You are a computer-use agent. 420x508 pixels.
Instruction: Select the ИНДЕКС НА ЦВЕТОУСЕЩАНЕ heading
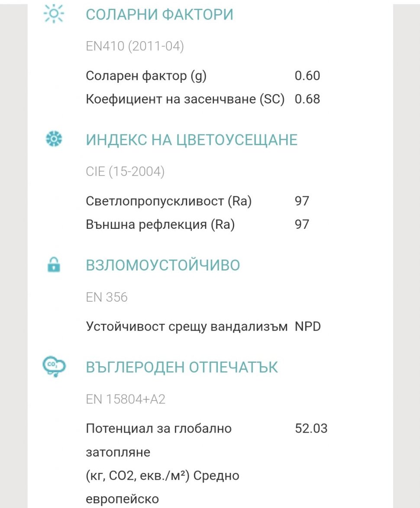pos(191,140)
